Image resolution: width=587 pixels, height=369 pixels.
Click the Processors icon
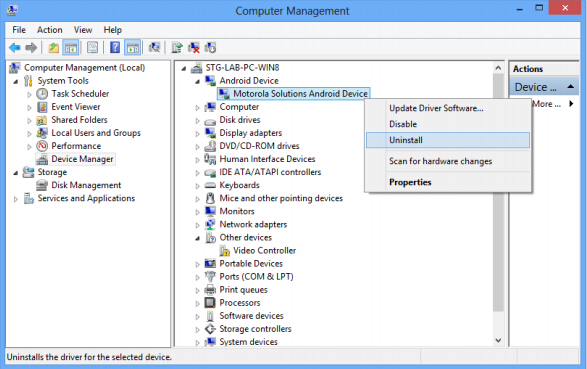point(210,302)
